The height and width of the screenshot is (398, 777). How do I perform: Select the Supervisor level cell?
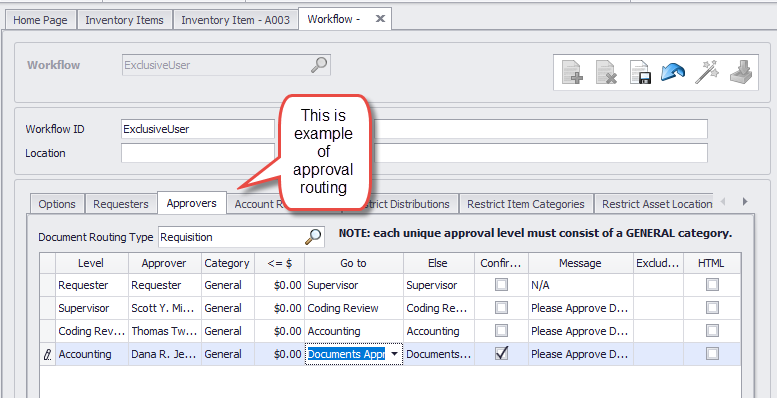pos(92,308)
